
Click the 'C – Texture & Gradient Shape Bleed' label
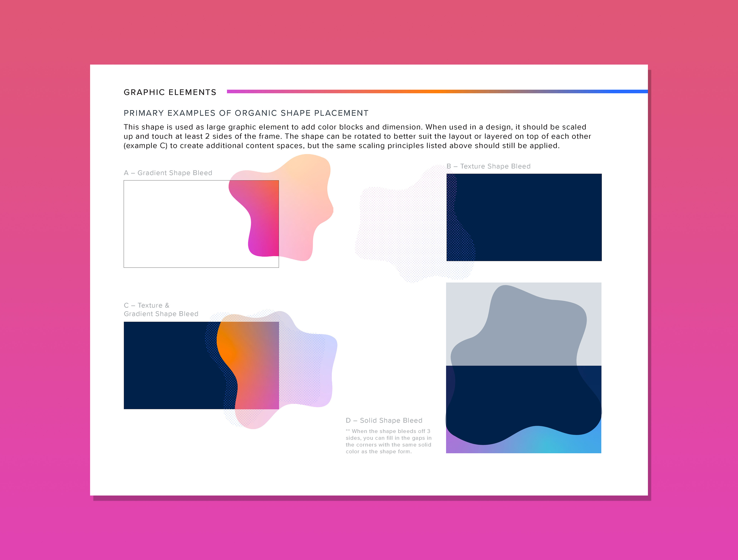click(x=161, y=309)
